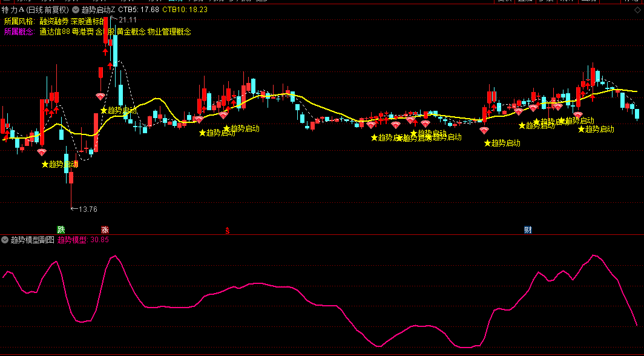Screen dimensions: 644x356
Task: Click the diamond signal beside the 21.11 peak candles
Action: click(100, 97)
